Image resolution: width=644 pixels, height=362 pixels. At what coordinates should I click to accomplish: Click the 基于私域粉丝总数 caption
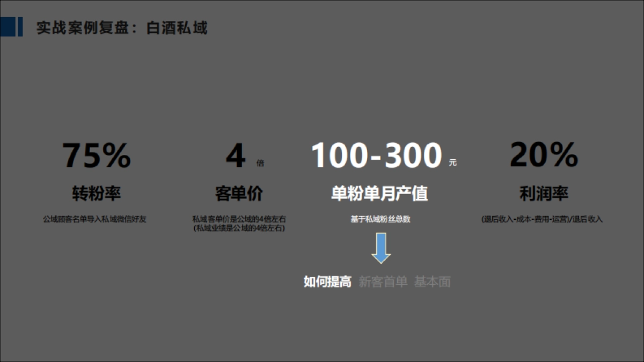pyautogui.click(x=380, y=219)
